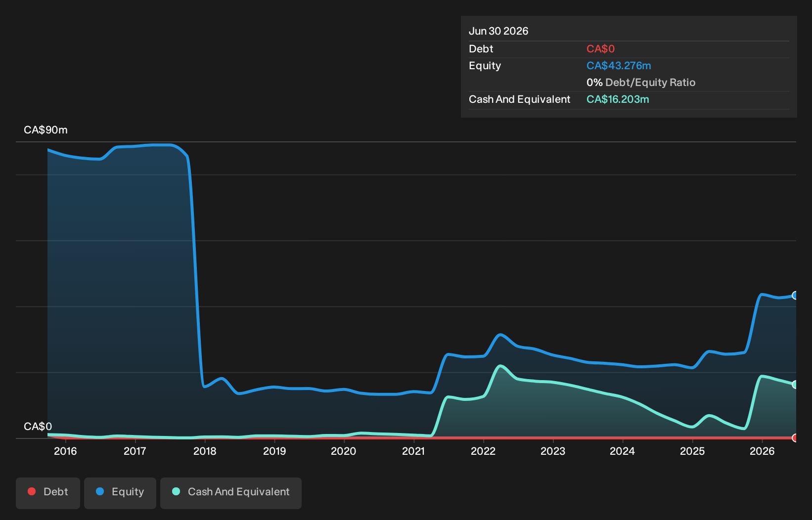The width and height of the screenshot is (812, 520).
Task: Click the 2021 x-axis label
Action: pos(413,451)
